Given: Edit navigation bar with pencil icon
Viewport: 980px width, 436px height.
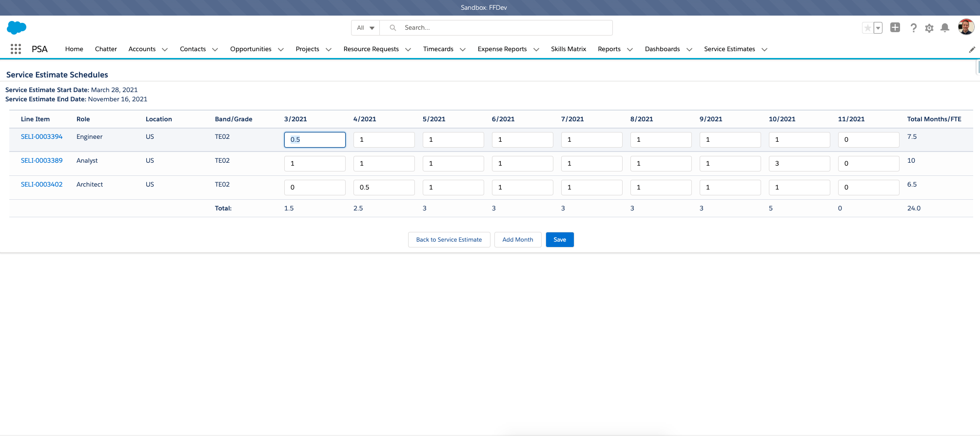Looking at the screenshot, I should tap(972, 49).
